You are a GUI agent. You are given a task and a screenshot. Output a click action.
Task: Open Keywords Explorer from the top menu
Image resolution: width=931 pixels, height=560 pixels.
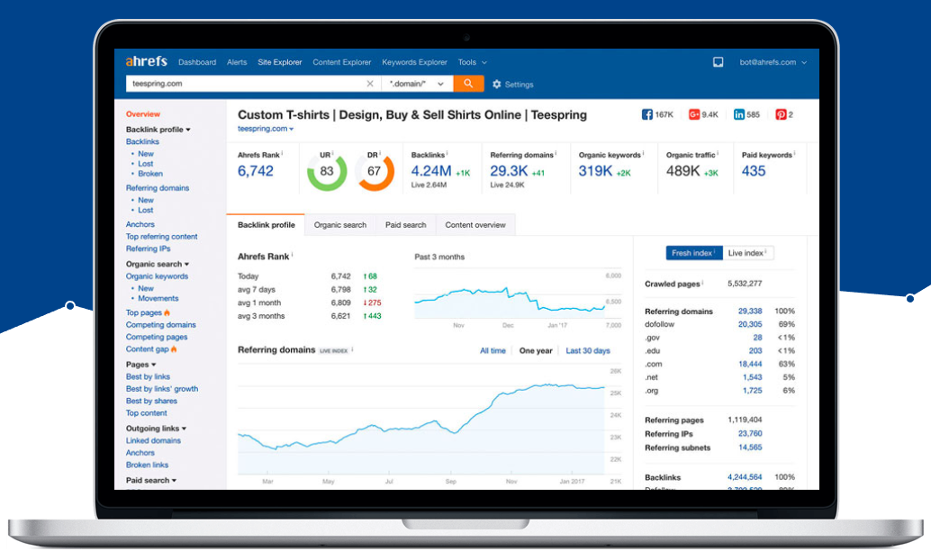click(x=414, y=62)
